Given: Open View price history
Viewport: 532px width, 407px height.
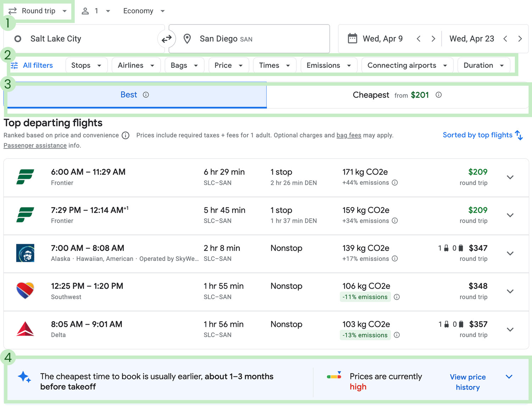Looking at the screenshot, I should 468,382.
